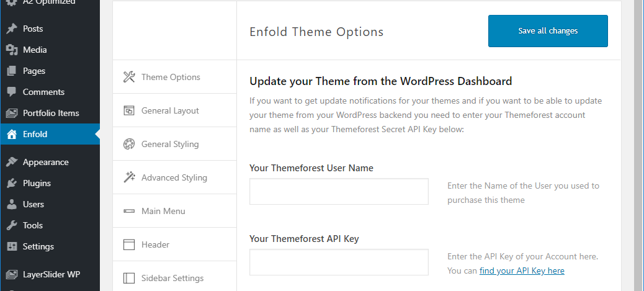Viewport: 644px width, 291px height.
Task: Click the Enfold home icon
Action: [x=11, y=134]
